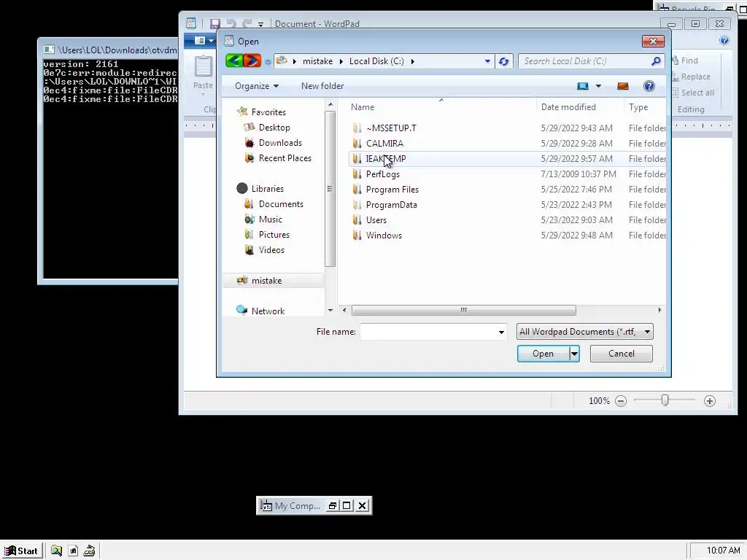Viewport: 747px width, 560px height.
Task: Expand the Open button split arrow
Action: click(574, 354)
